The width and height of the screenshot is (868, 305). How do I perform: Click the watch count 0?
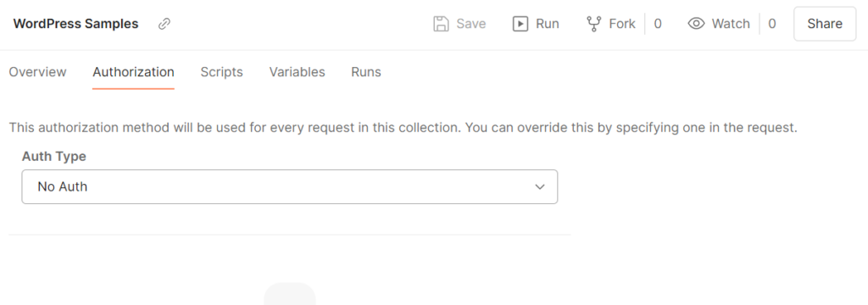click(x=771, y=24)
